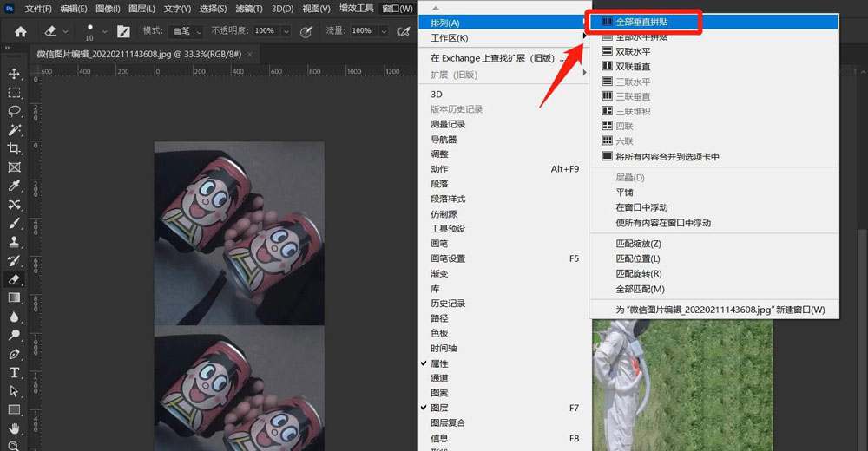Select the Eyedropper tool

[x=15, y=186]
